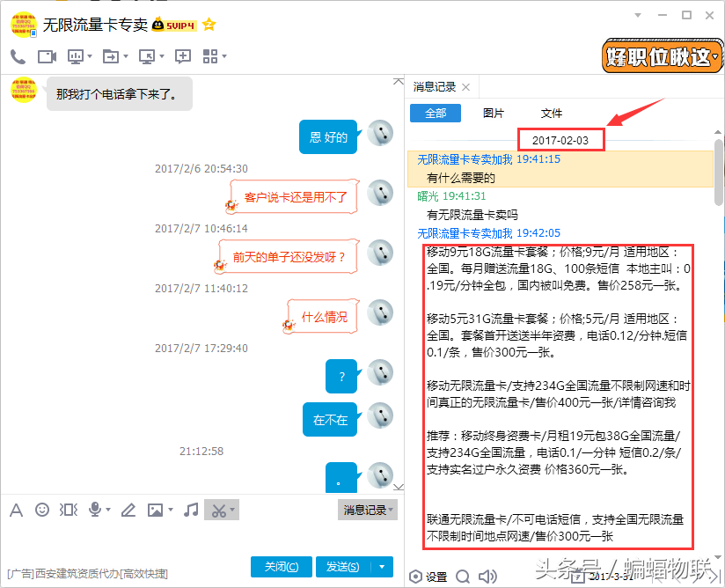Open the 发送(S) button dropdown arrow

coord(381,566)
